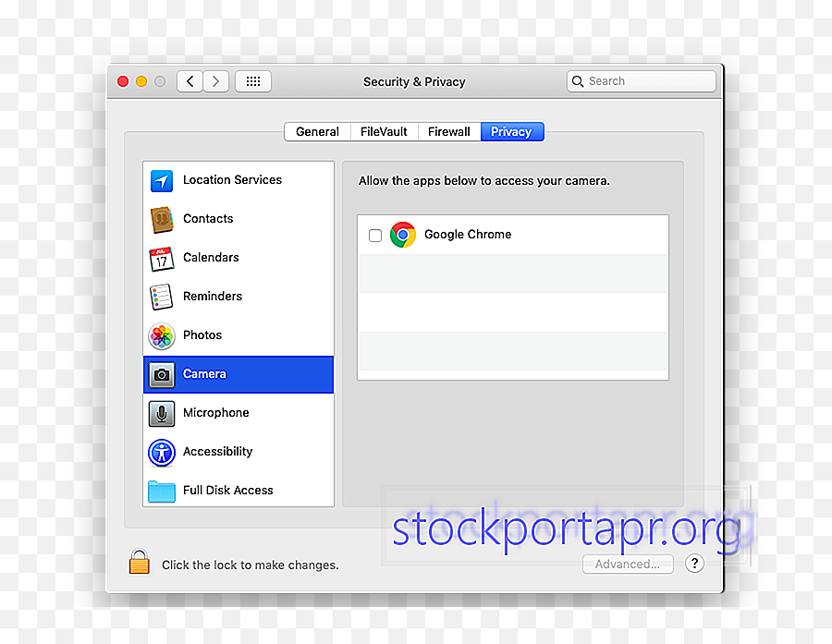832x644 pixels.
Task: Click the Advanced button
Action: point(628,564)
